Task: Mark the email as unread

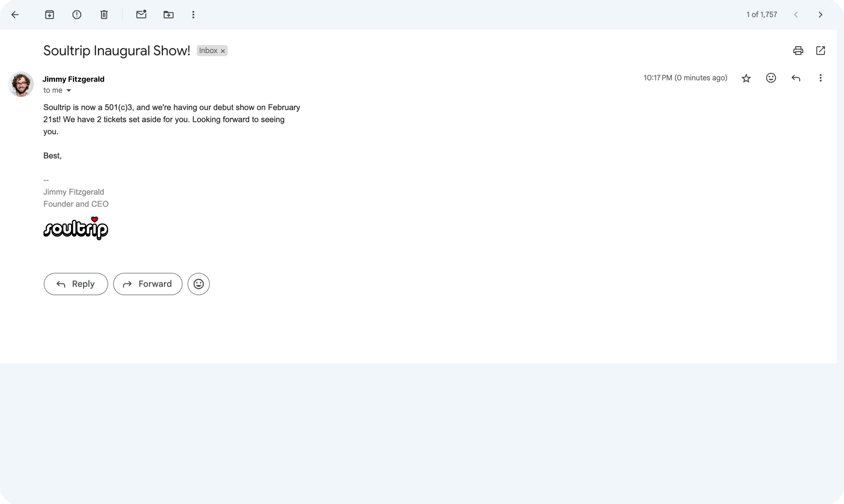Action: 141,15
